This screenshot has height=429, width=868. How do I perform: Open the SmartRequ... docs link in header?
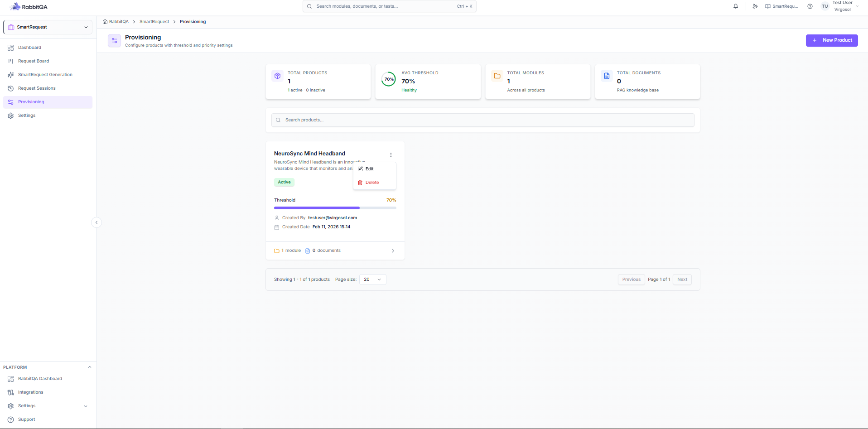[782, 6]
